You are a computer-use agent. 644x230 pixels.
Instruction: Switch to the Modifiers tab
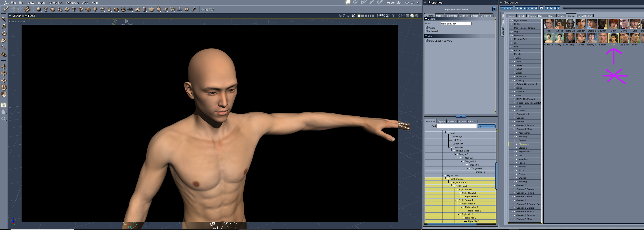464,16
